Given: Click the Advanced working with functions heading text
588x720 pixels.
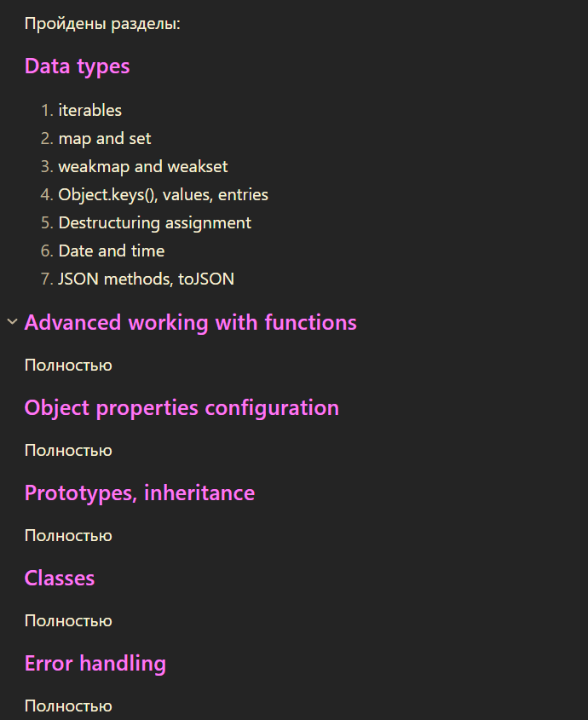Looking at the screenshot, I should click(190, 323).
